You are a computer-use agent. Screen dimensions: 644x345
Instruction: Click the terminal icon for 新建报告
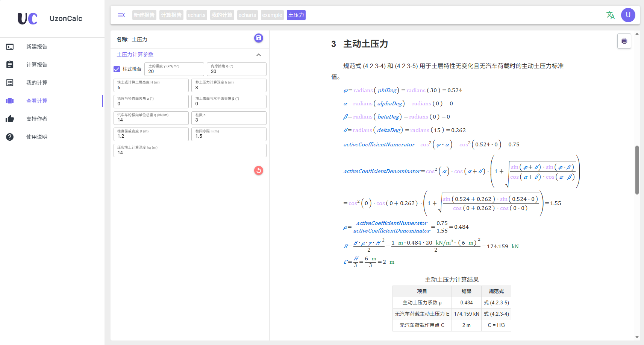(x=10, y=47)
